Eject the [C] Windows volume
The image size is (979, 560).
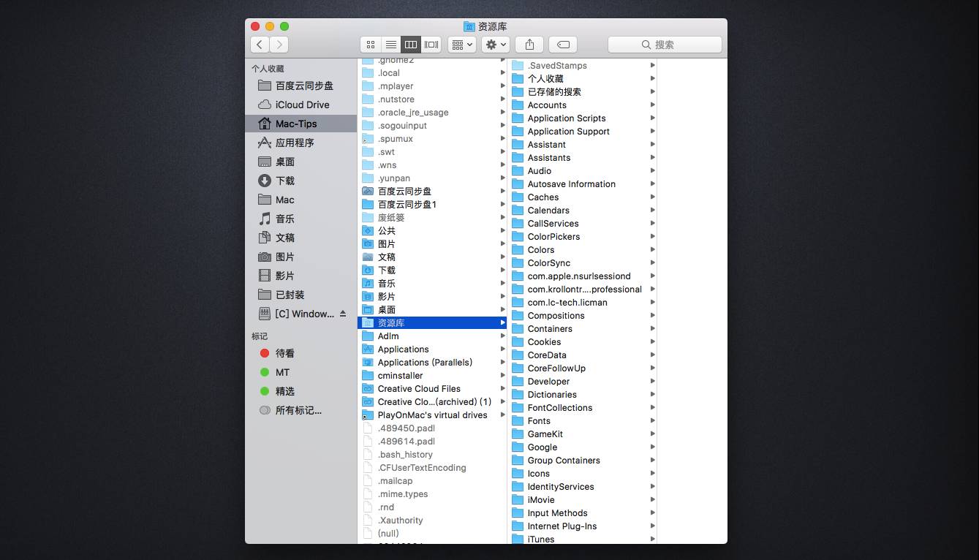[343, 314]
